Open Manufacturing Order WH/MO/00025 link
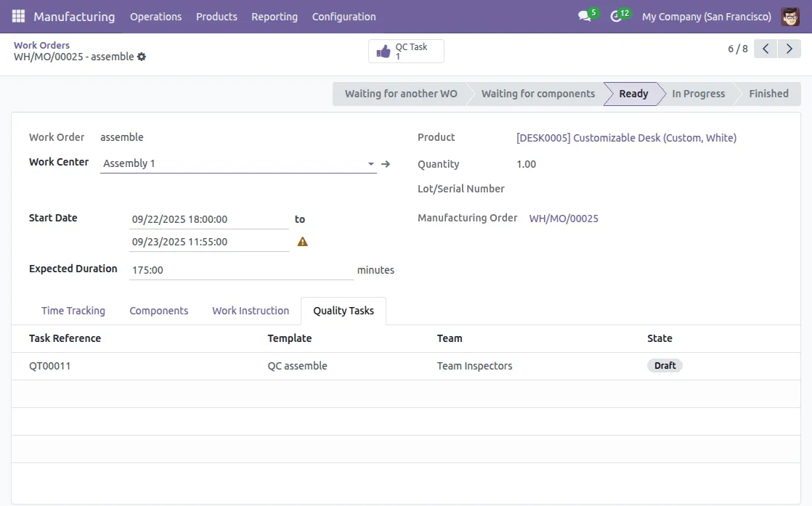This screenshot has width=812, height=506. pyautogui.click(x=564, y=219)
